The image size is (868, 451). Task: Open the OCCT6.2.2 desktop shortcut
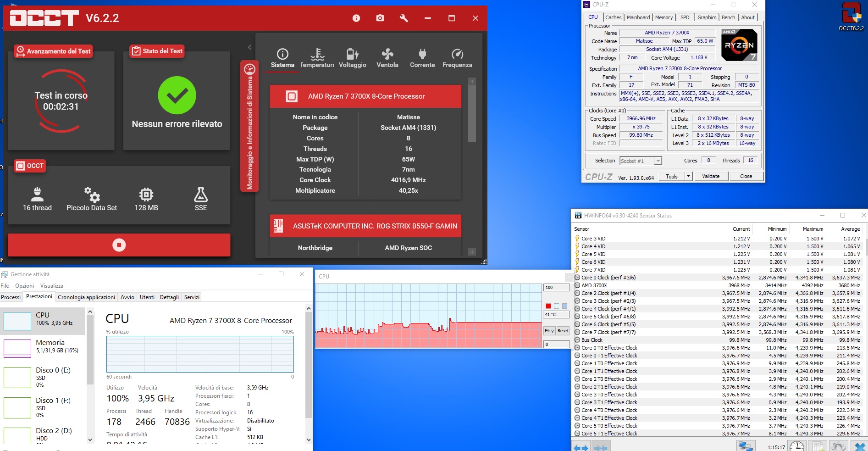pyautogui.click(x=851, y=17)
